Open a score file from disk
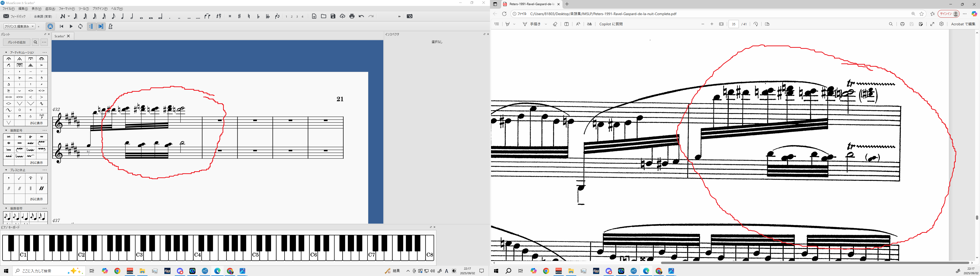Image resolution: width=980 pixels, height=276 pixels. click(x=324, y=16)
